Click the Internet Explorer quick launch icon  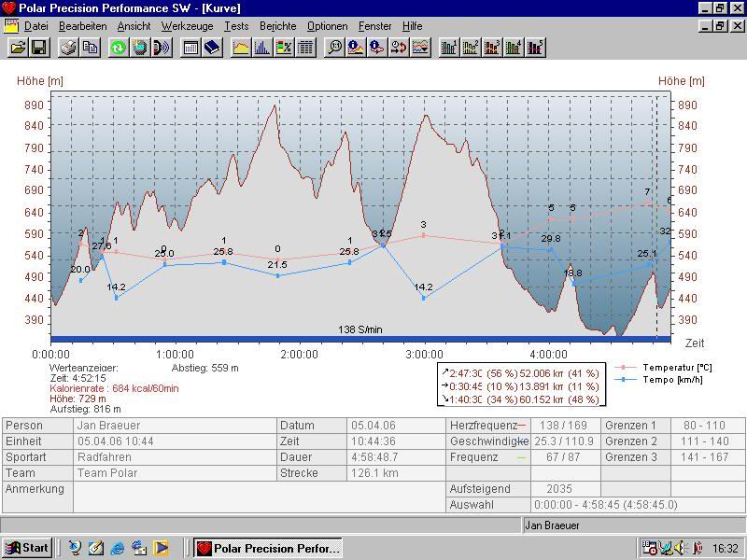[x=118, y=548]
